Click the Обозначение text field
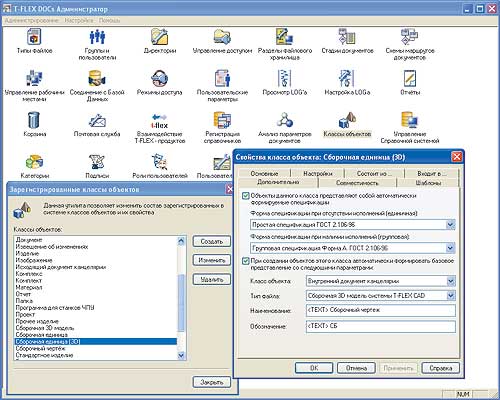500x400 pixels. (x=381, y=326)
